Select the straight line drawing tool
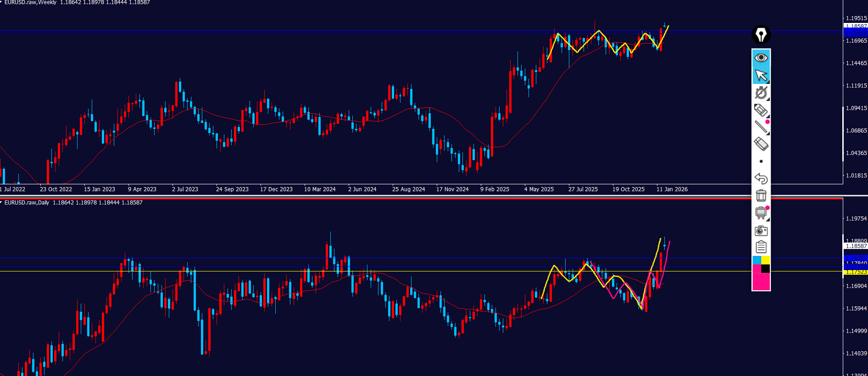 [x=761, y=127]
